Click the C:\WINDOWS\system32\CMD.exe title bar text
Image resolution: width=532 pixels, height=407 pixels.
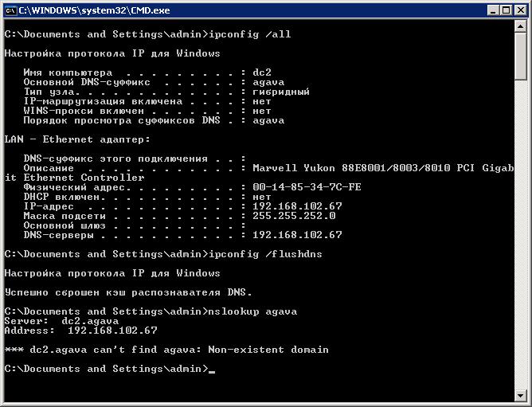(94, 10)
